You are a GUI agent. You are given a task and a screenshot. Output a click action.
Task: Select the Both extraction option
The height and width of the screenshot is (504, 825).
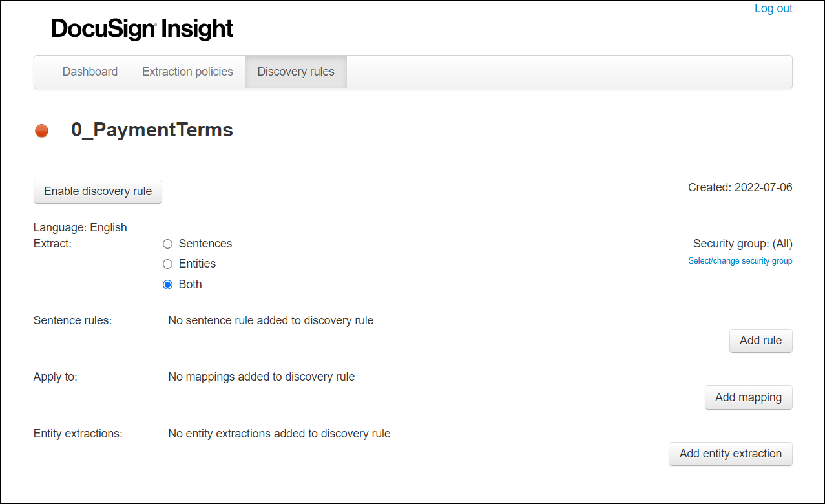167,284
